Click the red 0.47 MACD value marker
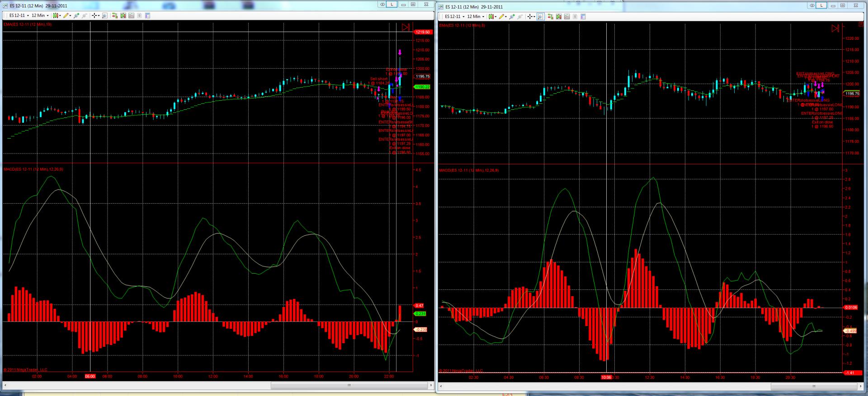Screen dimensions: 868x396 [x=419, y=306]
